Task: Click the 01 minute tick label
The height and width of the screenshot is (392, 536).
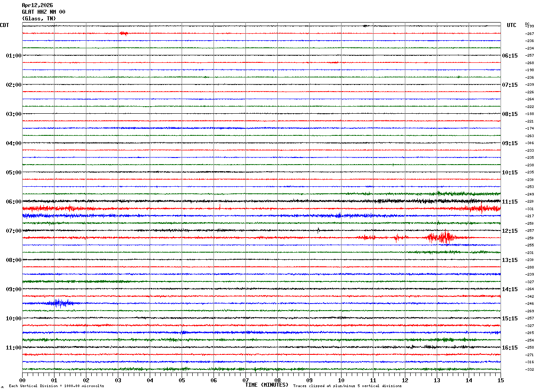Action: tap(54, 380)
